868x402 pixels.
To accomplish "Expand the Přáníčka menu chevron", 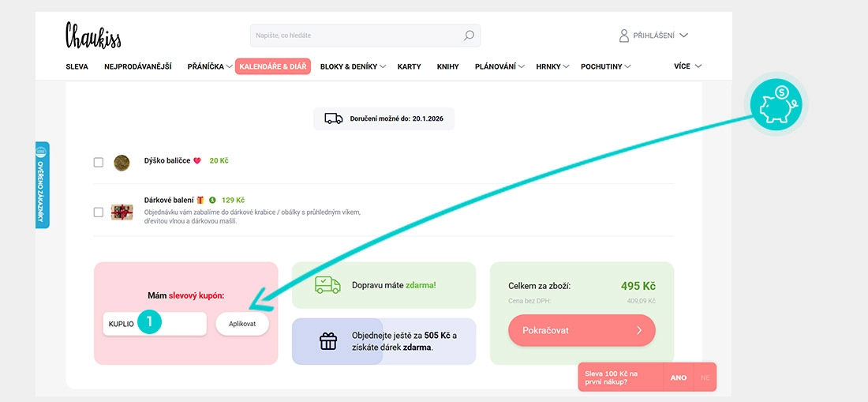I will pos(229,66).
